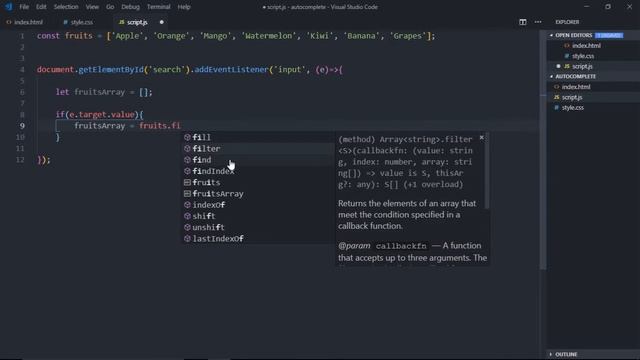This screenshot has height=360, width=640.
Task: Open index.html in AUTOCOMPLETE folder
Action: 576,87
